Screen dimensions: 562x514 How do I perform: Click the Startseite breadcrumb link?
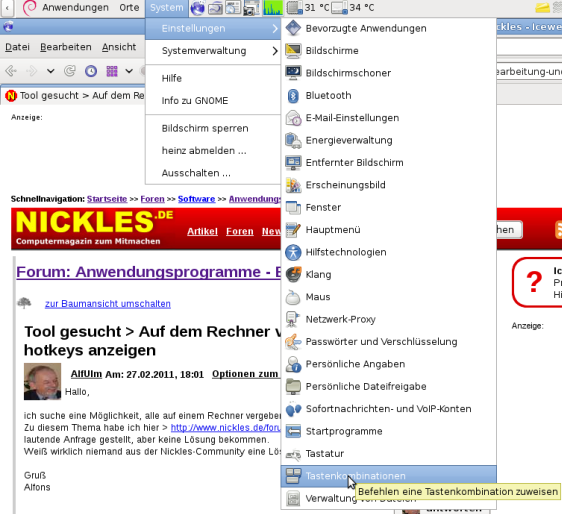point(107,199)
